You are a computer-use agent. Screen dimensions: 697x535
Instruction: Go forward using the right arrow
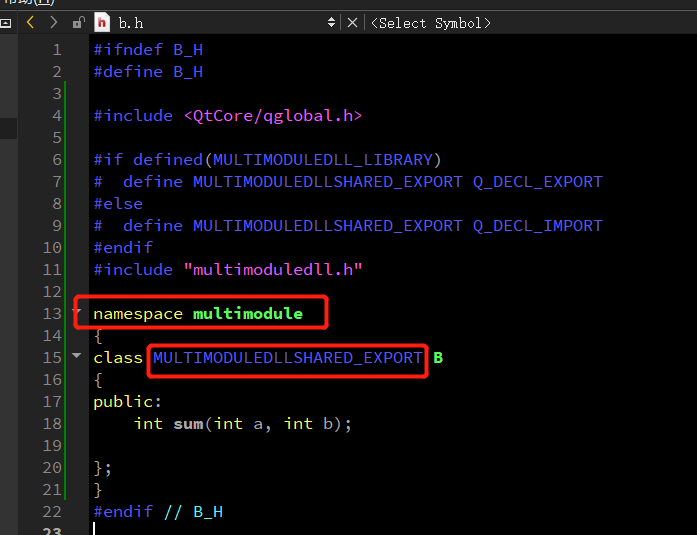click(x=54, y=22)
